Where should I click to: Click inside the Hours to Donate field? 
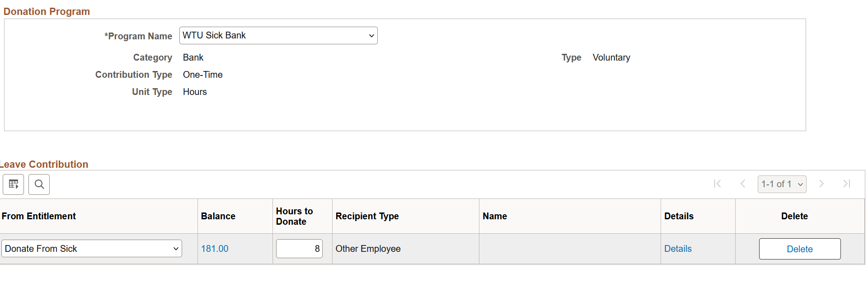point(299,248)
